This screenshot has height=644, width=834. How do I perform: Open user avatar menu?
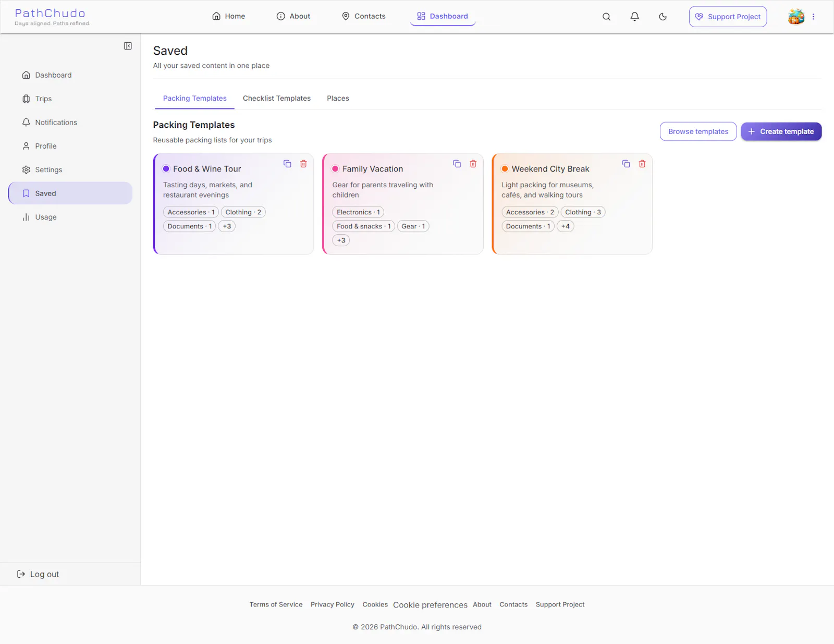(796, 17)
